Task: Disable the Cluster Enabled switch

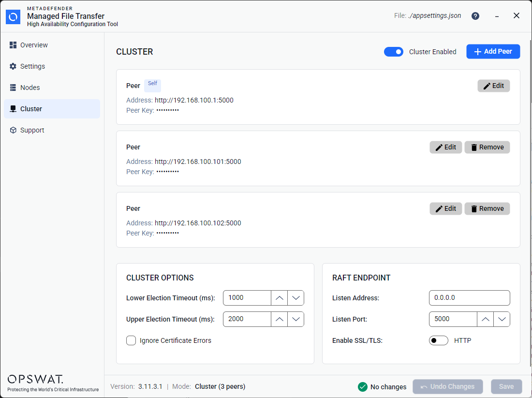Action: pyautogui.click(x=394, y=52)
